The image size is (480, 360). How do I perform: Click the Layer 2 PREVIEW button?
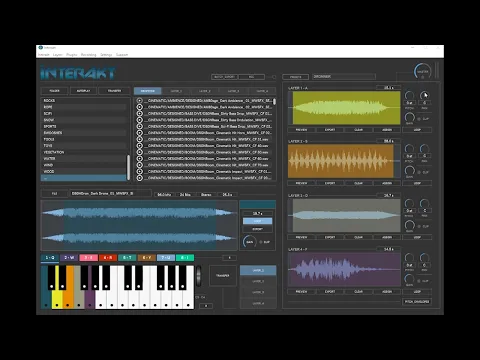click(301, 183)
